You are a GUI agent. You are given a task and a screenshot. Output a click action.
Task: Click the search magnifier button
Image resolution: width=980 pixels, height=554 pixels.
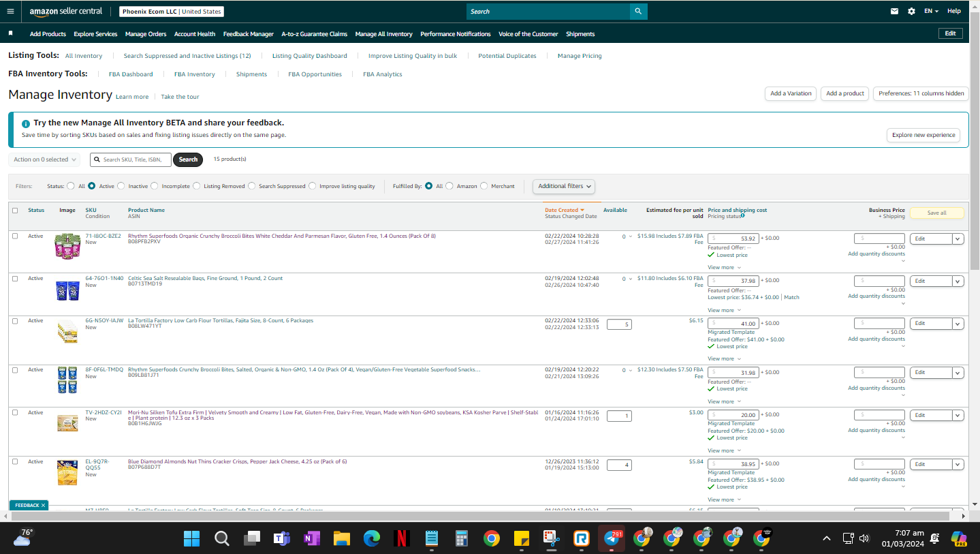[638, 12]
